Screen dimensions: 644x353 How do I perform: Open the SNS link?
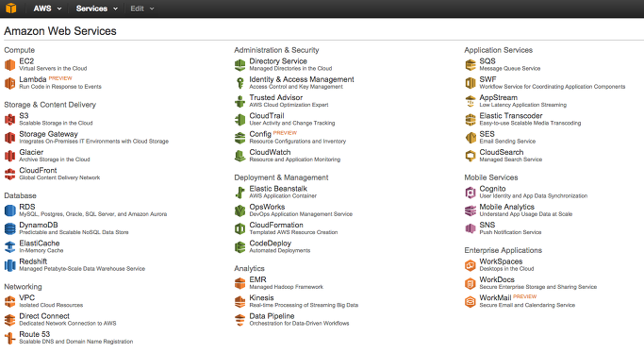tap(487, 225)
